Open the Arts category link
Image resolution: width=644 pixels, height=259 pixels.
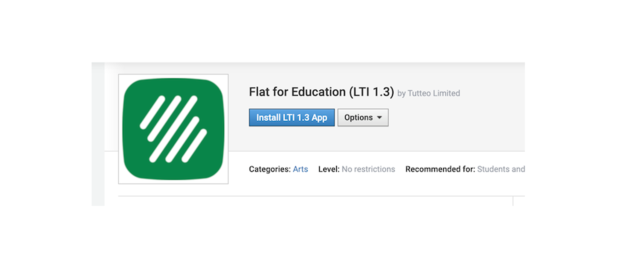(301, 169)
